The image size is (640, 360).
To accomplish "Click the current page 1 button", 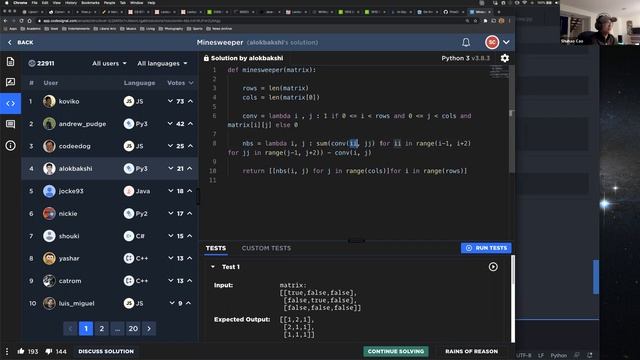I will 86,329.
